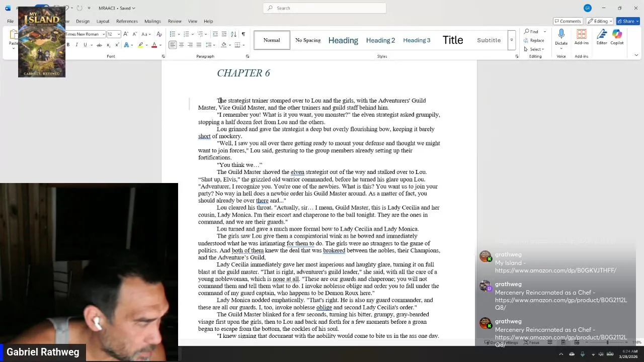Image resolution: width=644 pixels, height=362 pixels.
Task: Click the Find search icon
Action: [x=527, y=32]
